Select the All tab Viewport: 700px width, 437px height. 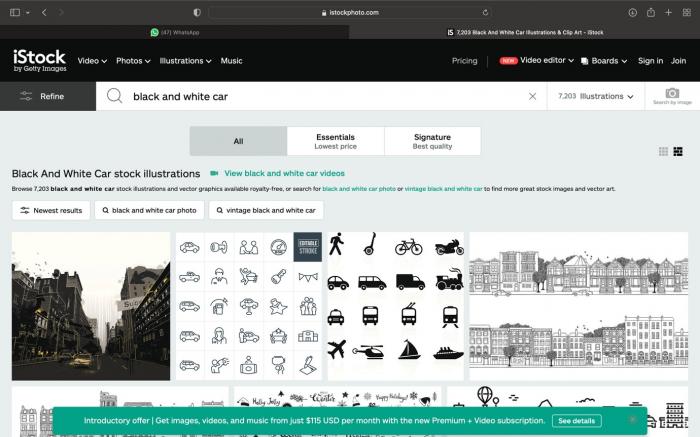click(x=238, y=141)
